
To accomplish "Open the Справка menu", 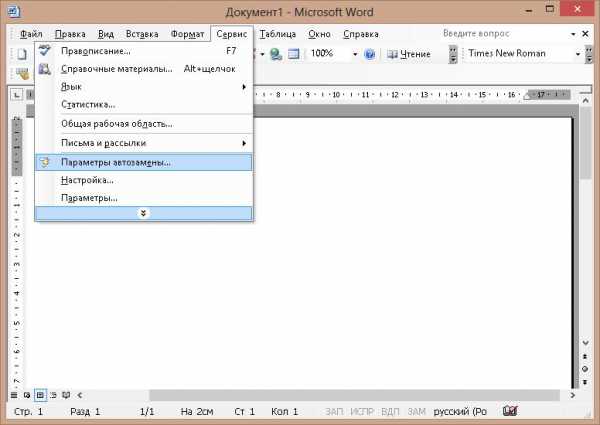I will point(360,34).
